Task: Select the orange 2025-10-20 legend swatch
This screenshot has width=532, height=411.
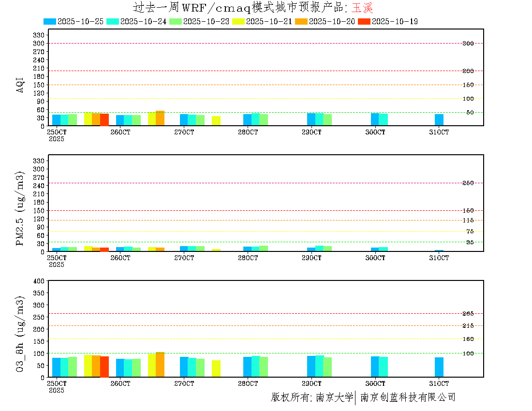Action: pyautogui.click(x=301, y=21)
